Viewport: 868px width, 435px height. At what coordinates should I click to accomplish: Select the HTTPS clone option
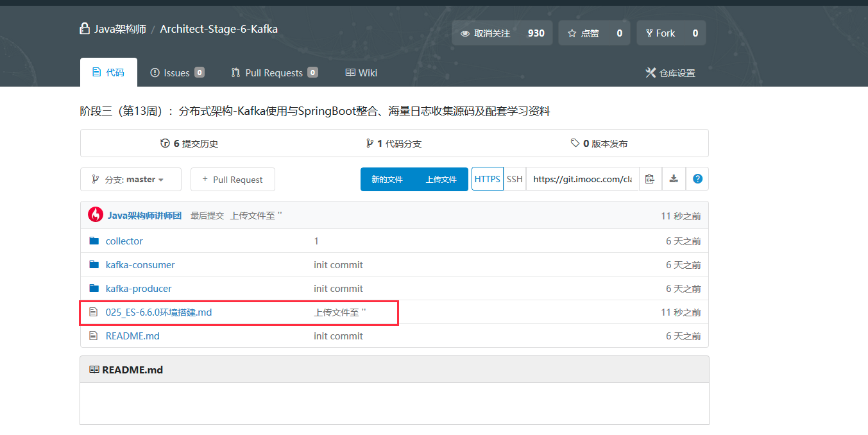[488, 179]
